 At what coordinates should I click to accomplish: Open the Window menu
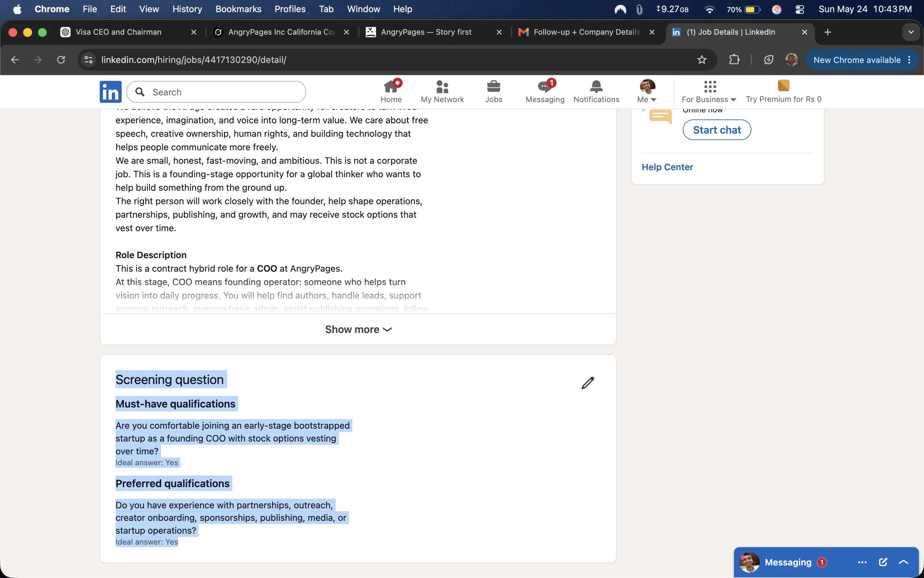(x=364, y=9)
